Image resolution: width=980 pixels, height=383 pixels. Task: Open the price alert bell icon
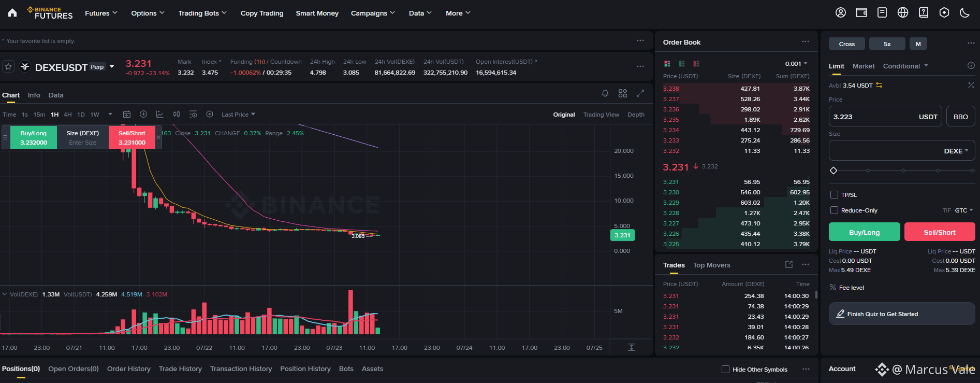click(x=605, y=93)
